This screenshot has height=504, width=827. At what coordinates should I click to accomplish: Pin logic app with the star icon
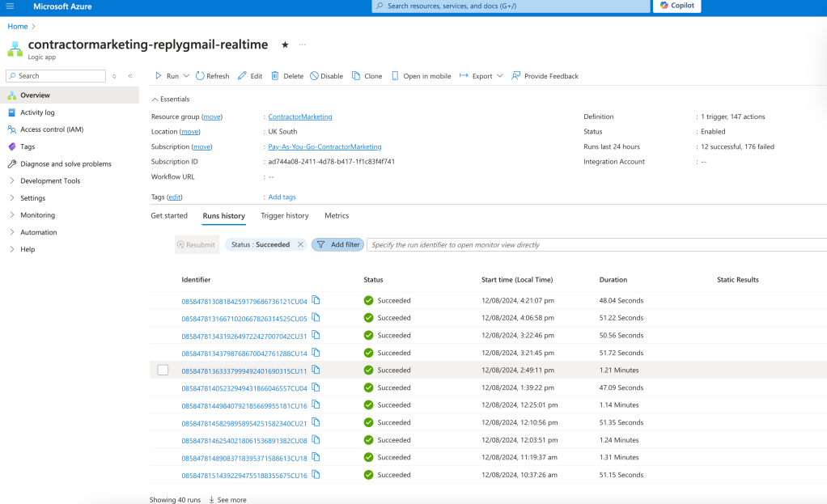[x=285, y=44]
